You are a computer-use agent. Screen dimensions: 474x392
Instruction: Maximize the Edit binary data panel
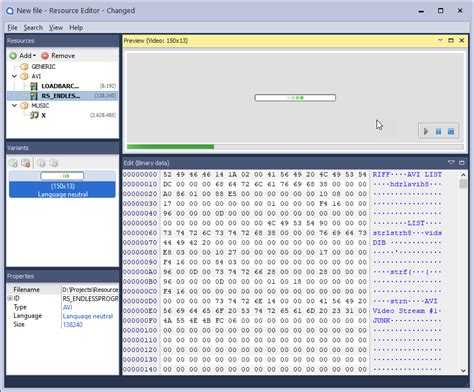(x=462, y=163)
